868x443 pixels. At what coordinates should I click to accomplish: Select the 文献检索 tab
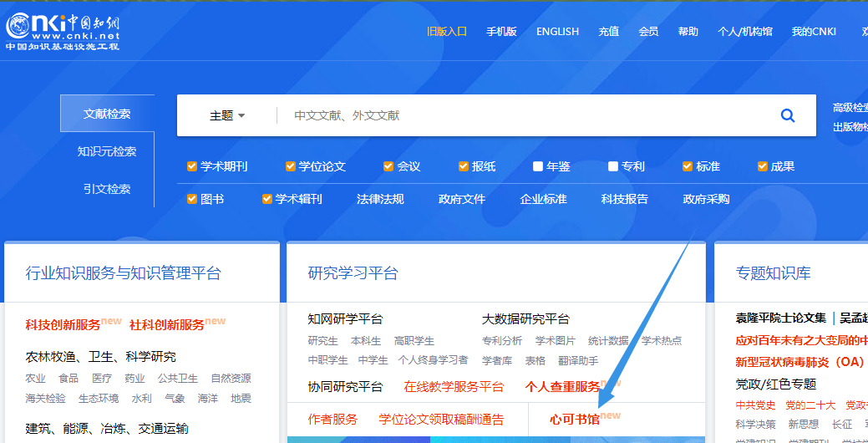pos(108,114)
